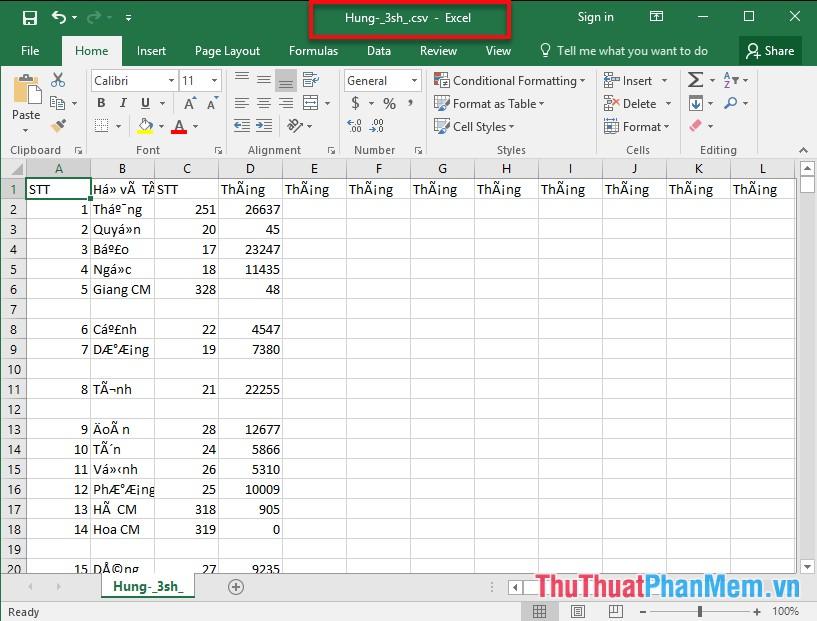Click the Wrap Text icon
The width and height of the screenshot is (817, 621).
[312, 80]
